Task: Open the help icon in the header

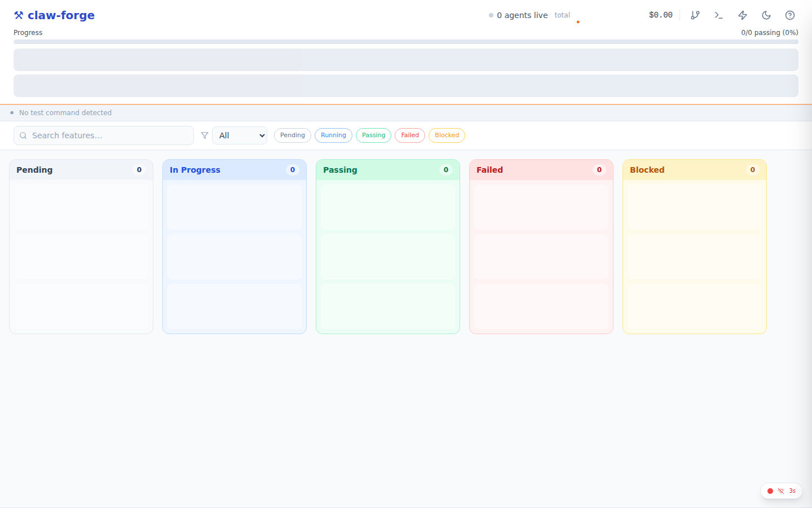Action: pos(790,15)
